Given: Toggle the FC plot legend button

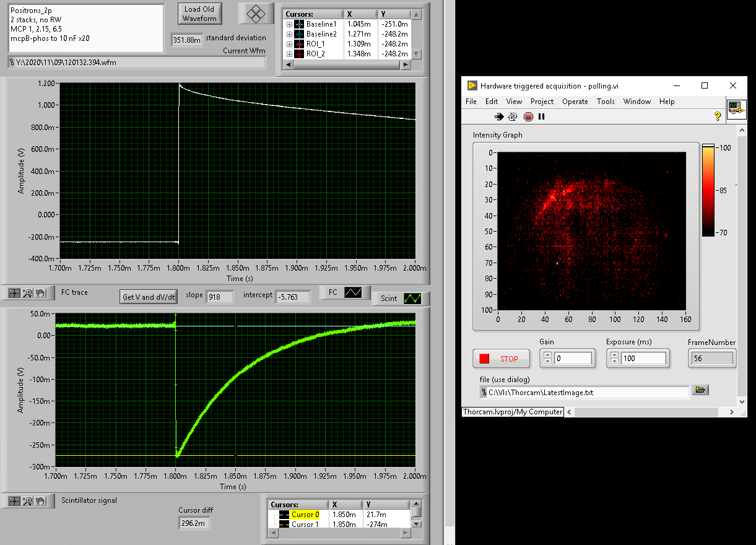Looking at the screenshot, I should 353,292.
